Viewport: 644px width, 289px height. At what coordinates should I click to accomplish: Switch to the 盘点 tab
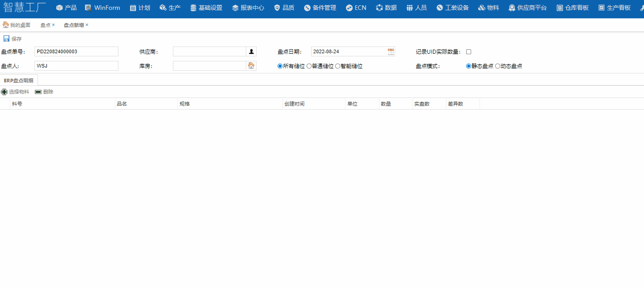pos(45,25)
